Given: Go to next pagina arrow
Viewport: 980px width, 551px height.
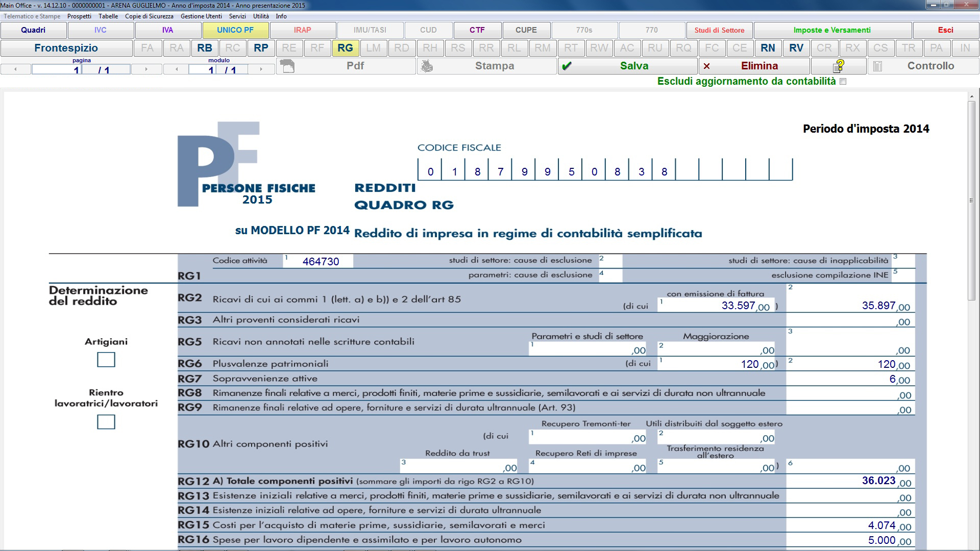Looking at the screenshot, I should [x=146, y=69].
